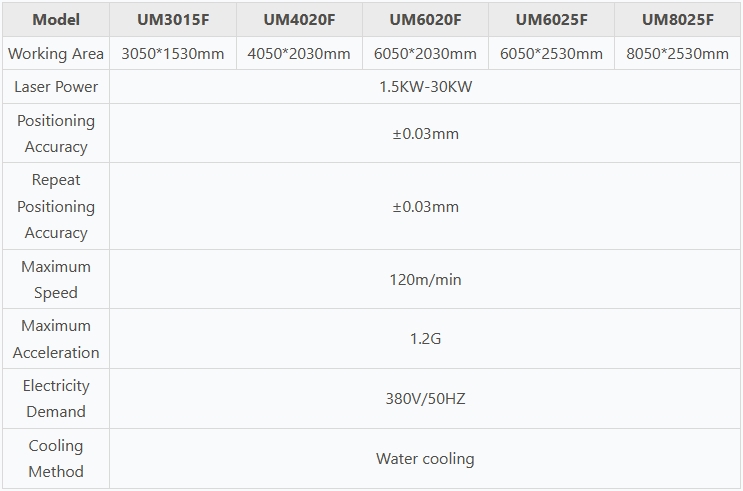Select the UM4020F column header

(x=299, y=20)
